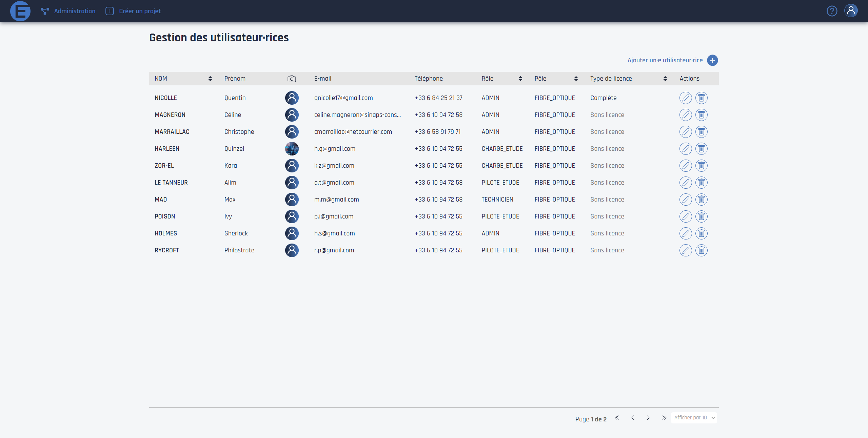Edit the user RYCROFT Philostrate

click(686, 250)
